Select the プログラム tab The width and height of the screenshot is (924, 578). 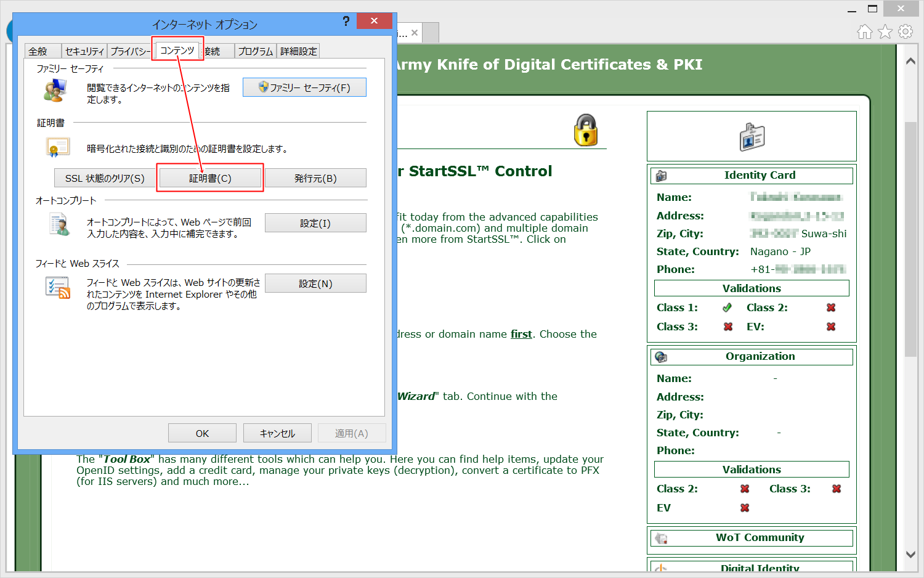(x=255, y=51)
